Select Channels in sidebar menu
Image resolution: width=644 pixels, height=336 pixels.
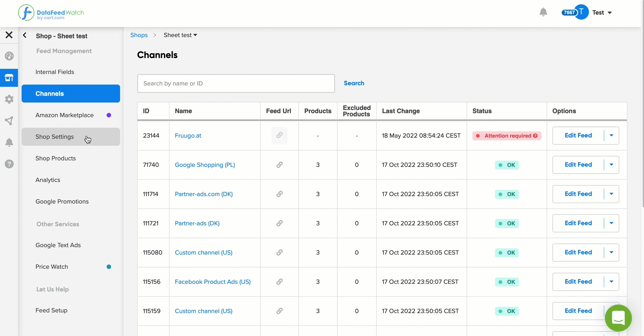point(71,94)
